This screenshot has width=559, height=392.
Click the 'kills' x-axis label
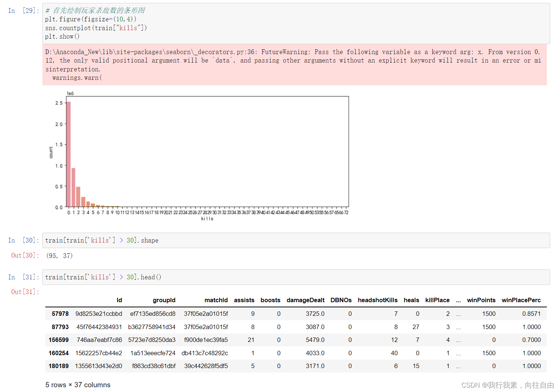[x=207, y=219]
